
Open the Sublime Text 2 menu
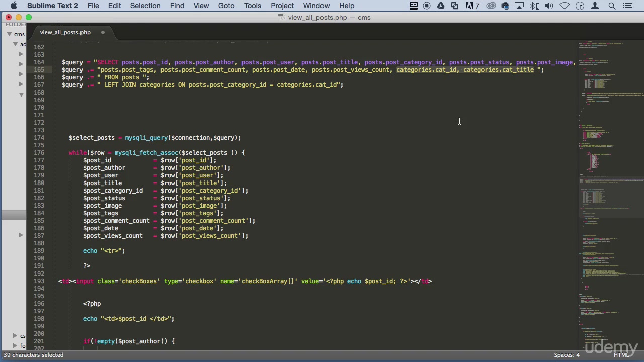[52, 6]
